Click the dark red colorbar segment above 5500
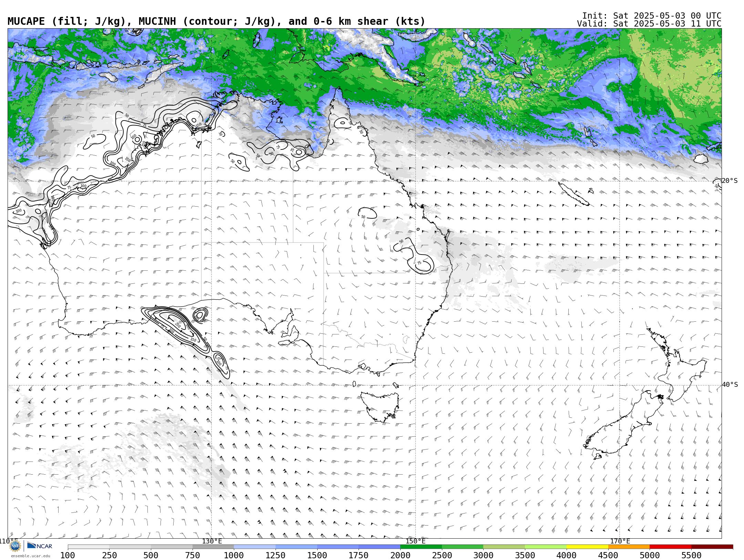The width and height of the screenshot is (744, 560). [x=712, y=547]
